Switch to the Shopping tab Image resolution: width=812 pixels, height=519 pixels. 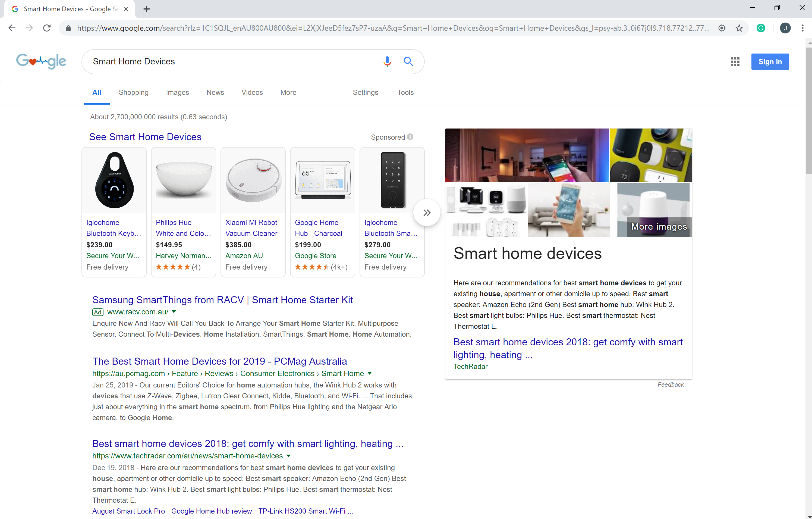click(133, 92)
